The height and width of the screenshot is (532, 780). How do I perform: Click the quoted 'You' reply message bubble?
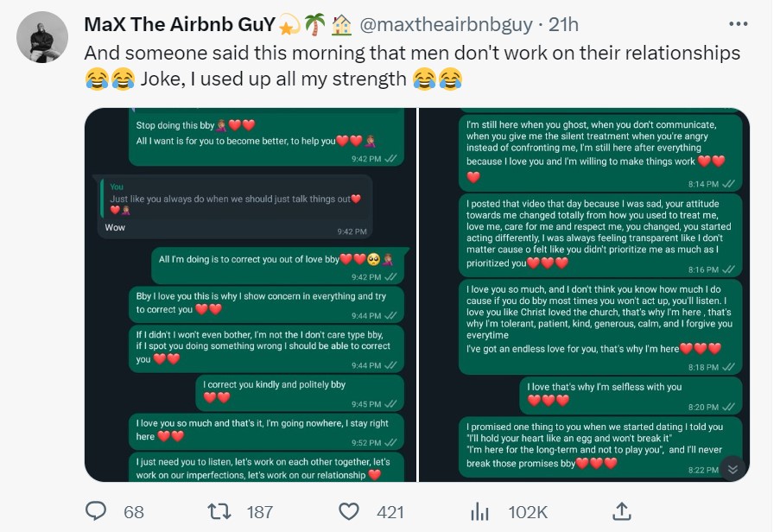click(235, 198)
